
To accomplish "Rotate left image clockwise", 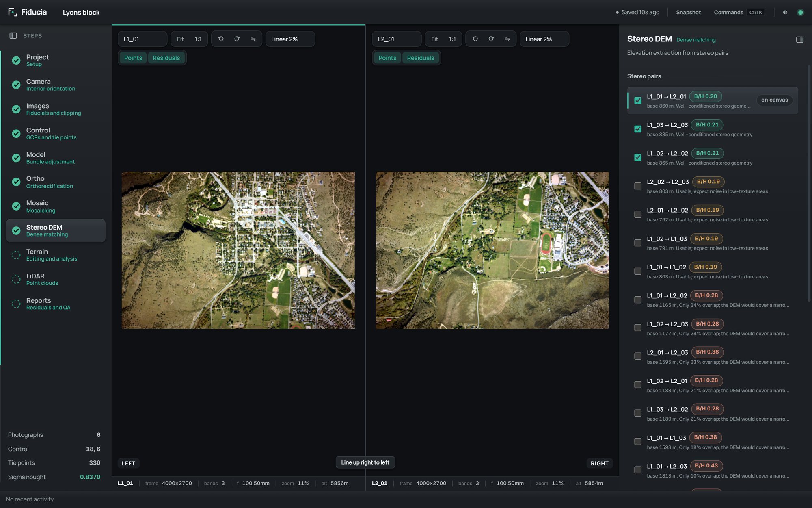I will pos(237,39).
